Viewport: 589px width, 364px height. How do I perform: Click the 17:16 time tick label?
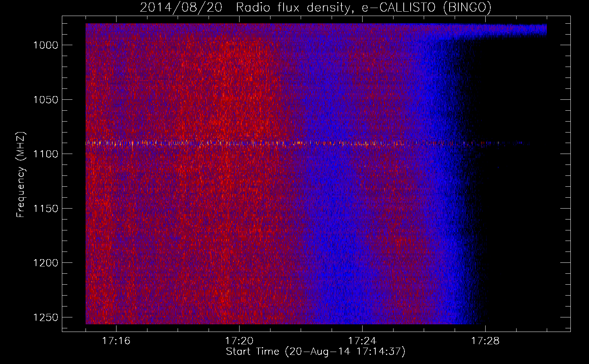(x=116, y=341)
